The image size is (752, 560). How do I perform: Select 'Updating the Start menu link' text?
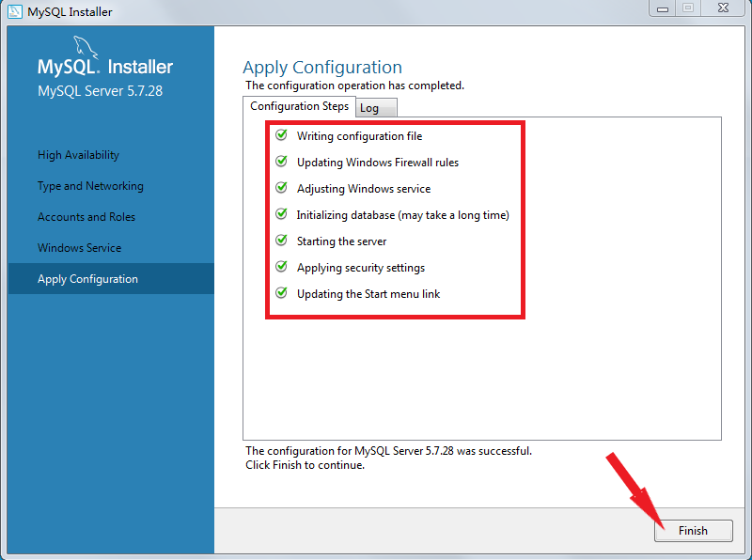368,294
